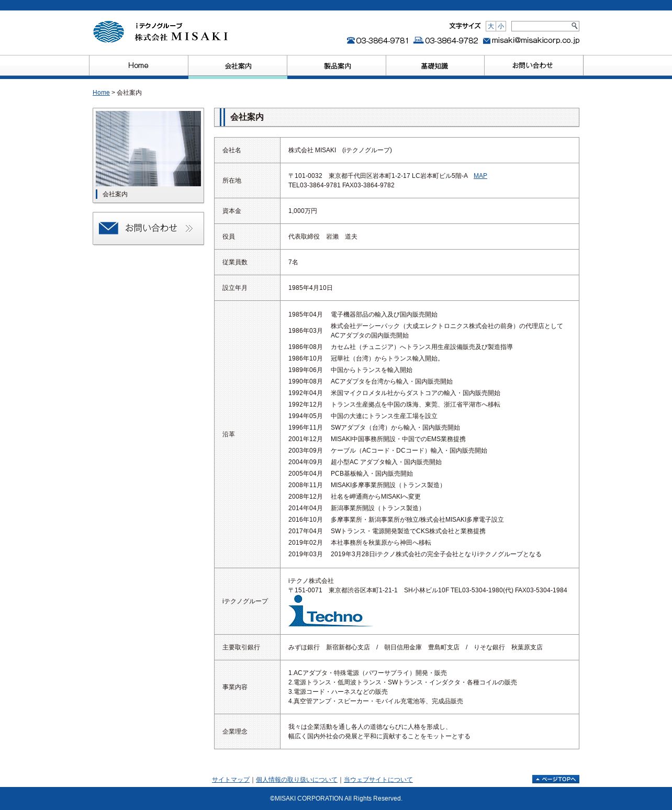Open the 製品案内 navigation tab
This screenshot has height=810, width=672.
pyautogui.click(x=337, y=66)
